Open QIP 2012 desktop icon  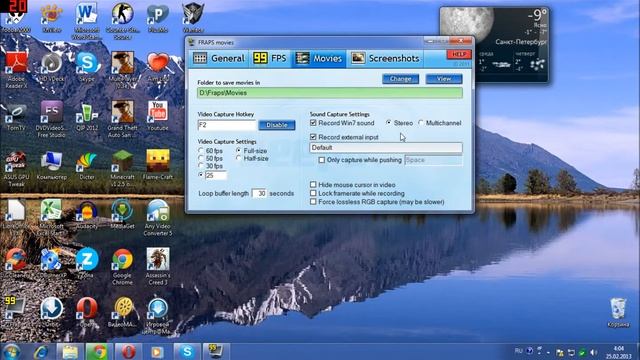tap(87, 116)
